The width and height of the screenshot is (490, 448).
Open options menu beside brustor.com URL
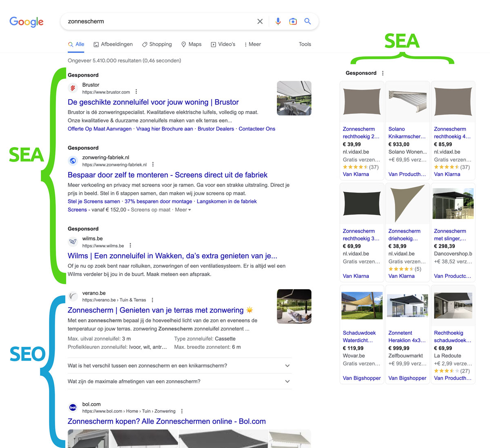(136, 92)
